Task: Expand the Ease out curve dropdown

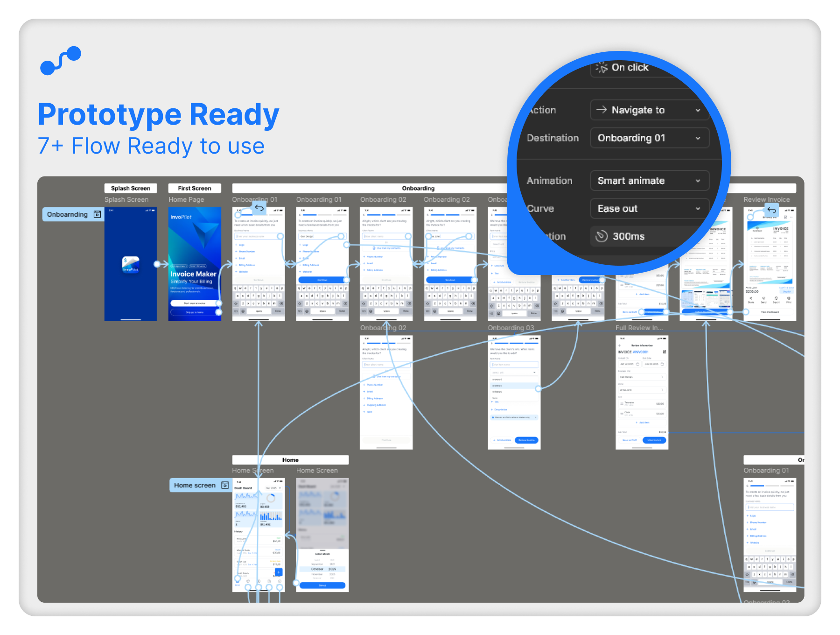Action: (x=650, y=209)
